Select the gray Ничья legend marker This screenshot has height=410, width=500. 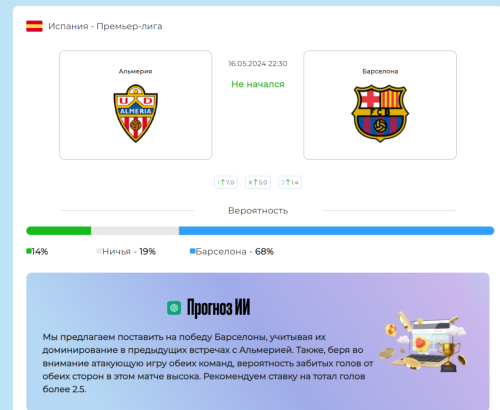click(x=99, y=251)
